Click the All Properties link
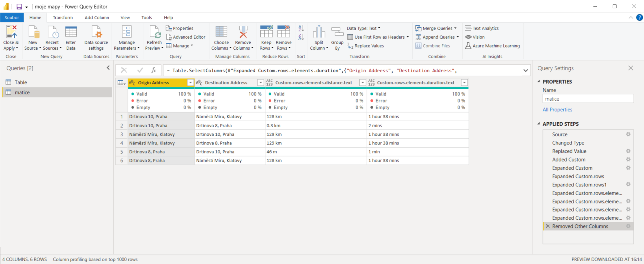Screen dimensions: 644x264 [557, 110]
